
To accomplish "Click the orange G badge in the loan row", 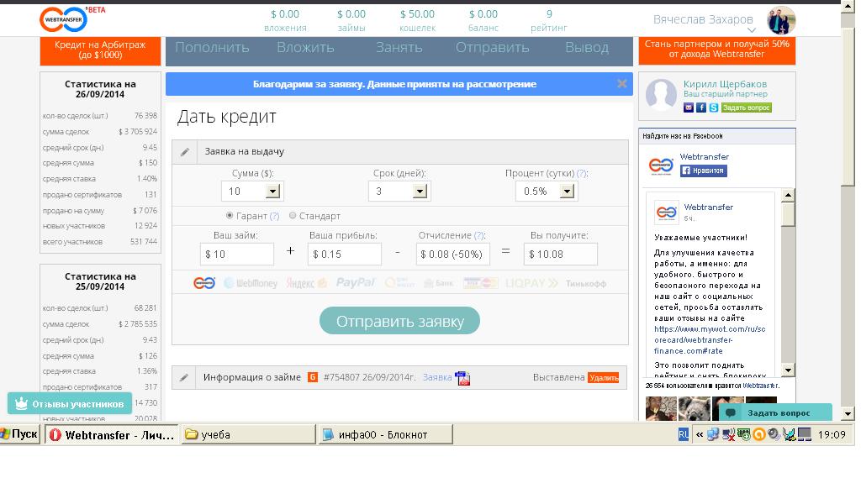I will pyautogui.click(x=313, y=377).
